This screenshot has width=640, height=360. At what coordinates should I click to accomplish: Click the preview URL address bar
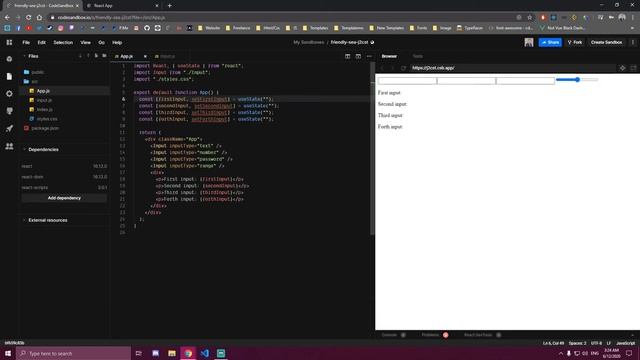pyautogui.click(x=512, y=68)
